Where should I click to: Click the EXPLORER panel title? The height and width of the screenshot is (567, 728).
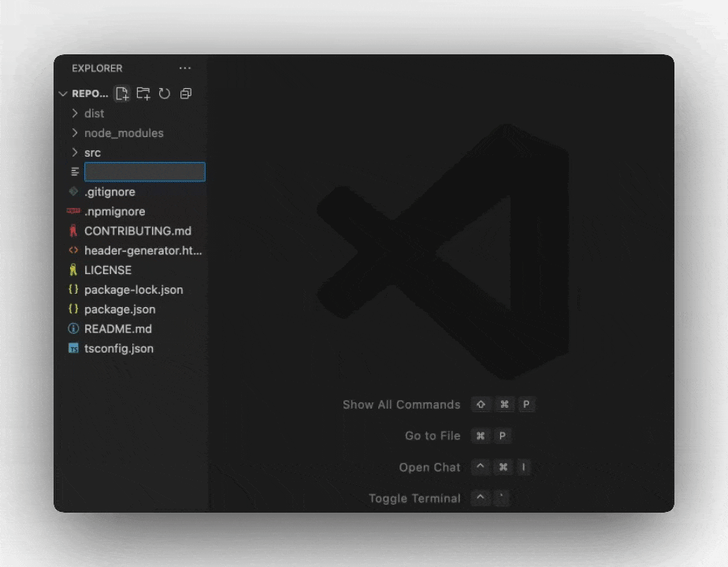pos(96,68)
